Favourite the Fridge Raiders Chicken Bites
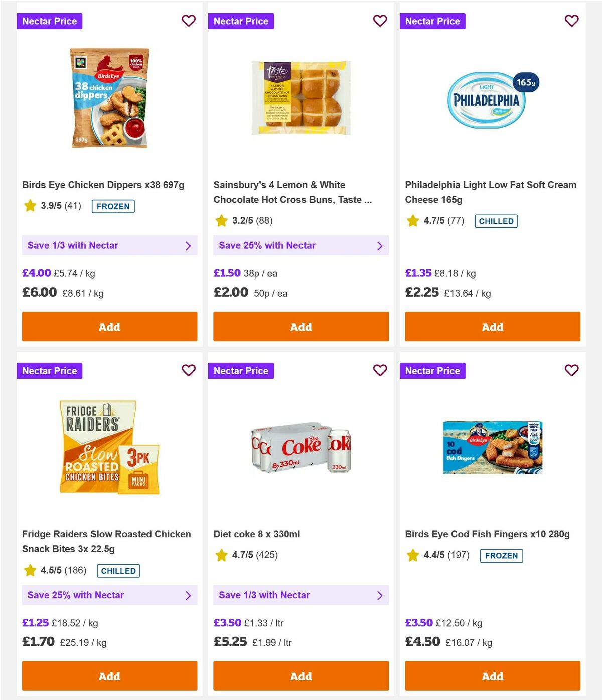602x700 pixels. point(189,370)
